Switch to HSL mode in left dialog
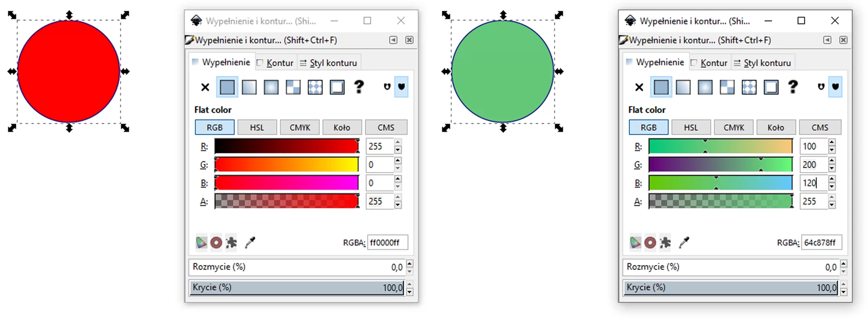Screen dimensions: 868x321 [x=257, y=127]
